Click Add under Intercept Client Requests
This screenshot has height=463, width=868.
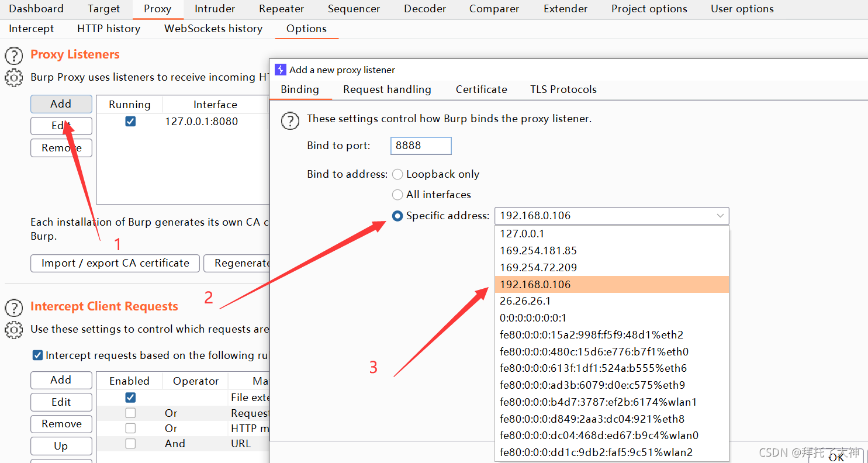pos(61,380)
